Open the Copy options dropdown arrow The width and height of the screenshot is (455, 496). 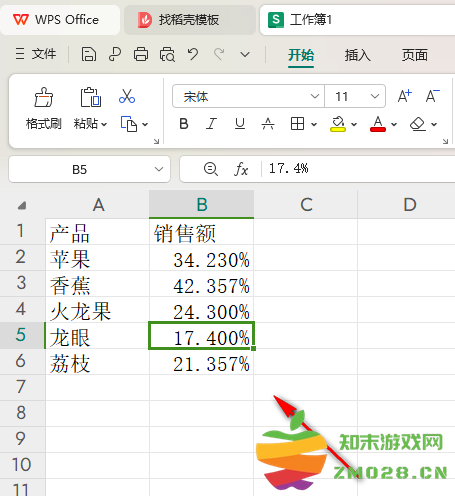coord(145,124)
